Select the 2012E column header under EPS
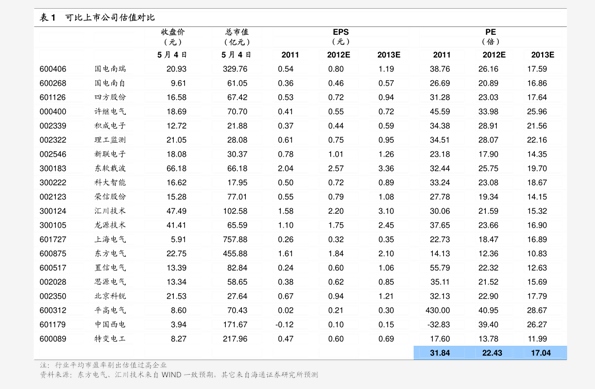 point(338,55)
